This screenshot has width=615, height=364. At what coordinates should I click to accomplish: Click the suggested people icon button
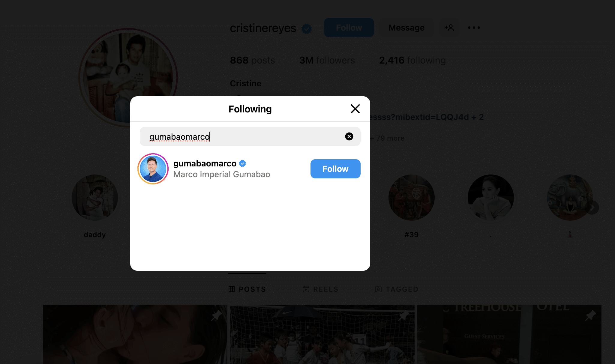coord(449,28)
